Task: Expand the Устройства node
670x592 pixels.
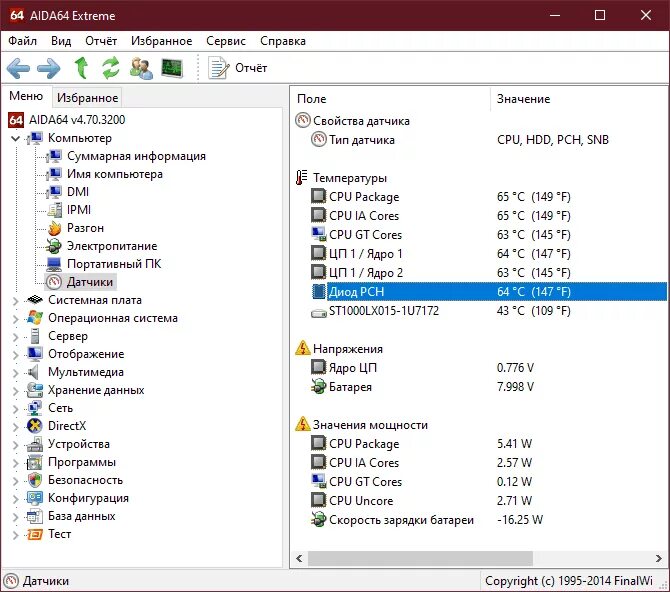Action: click(x=15, y=445)
